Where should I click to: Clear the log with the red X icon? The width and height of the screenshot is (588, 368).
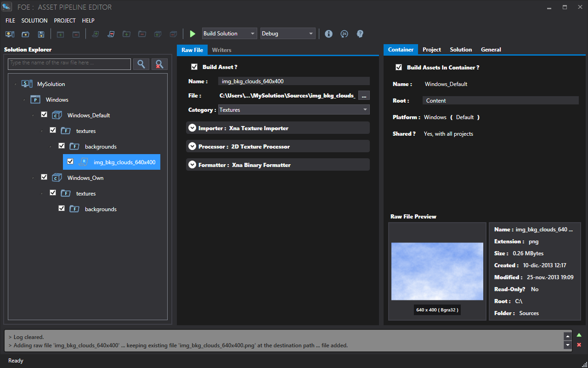[579, 345]
